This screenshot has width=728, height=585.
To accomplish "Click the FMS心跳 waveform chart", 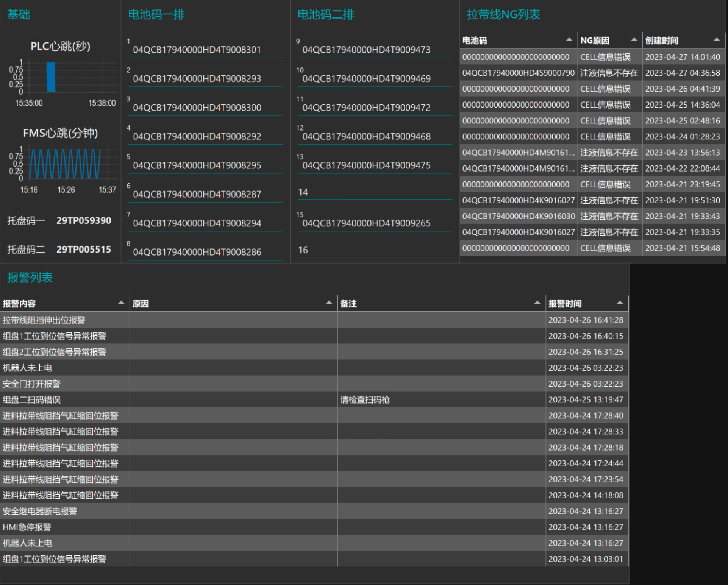I will tap(65, 164).
